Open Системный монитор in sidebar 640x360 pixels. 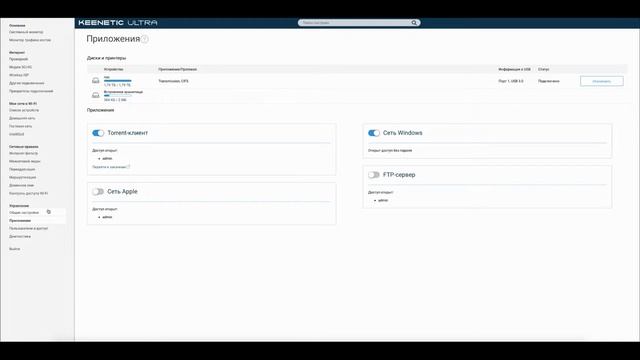coord(26,32)
